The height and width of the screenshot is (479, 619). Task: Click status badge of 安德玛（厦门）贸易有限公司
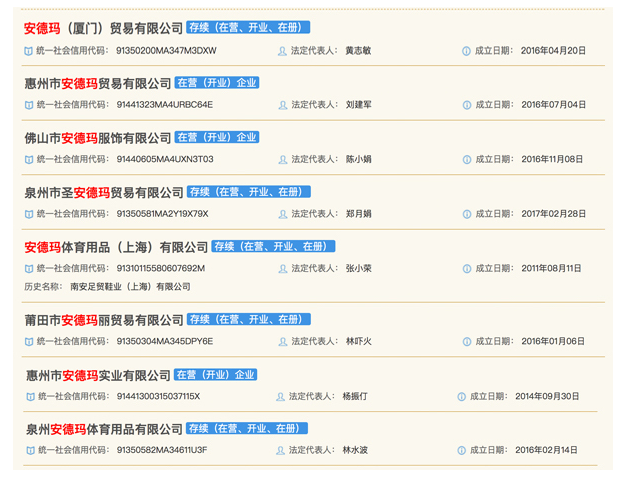pos(248,27)
